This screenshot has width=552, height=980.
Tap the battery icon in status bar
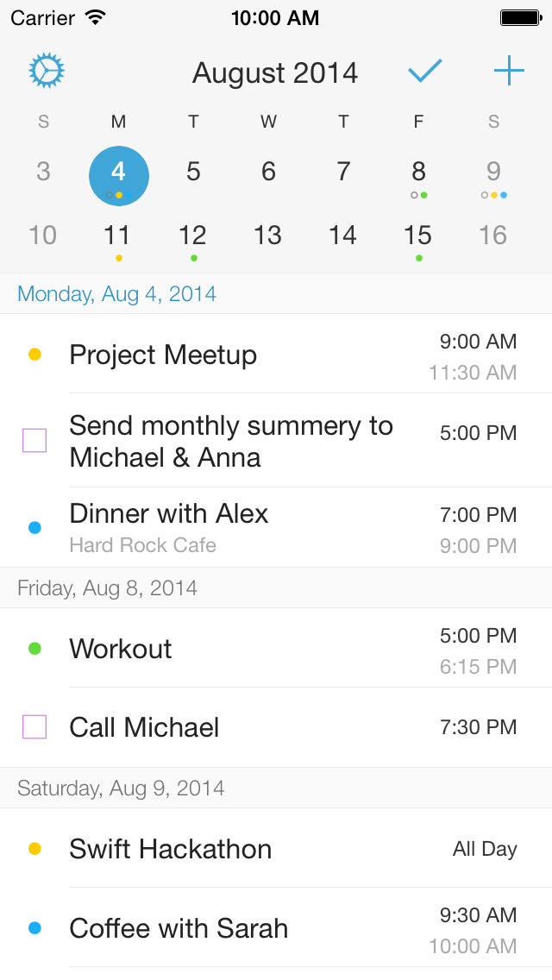click(520, 17)
